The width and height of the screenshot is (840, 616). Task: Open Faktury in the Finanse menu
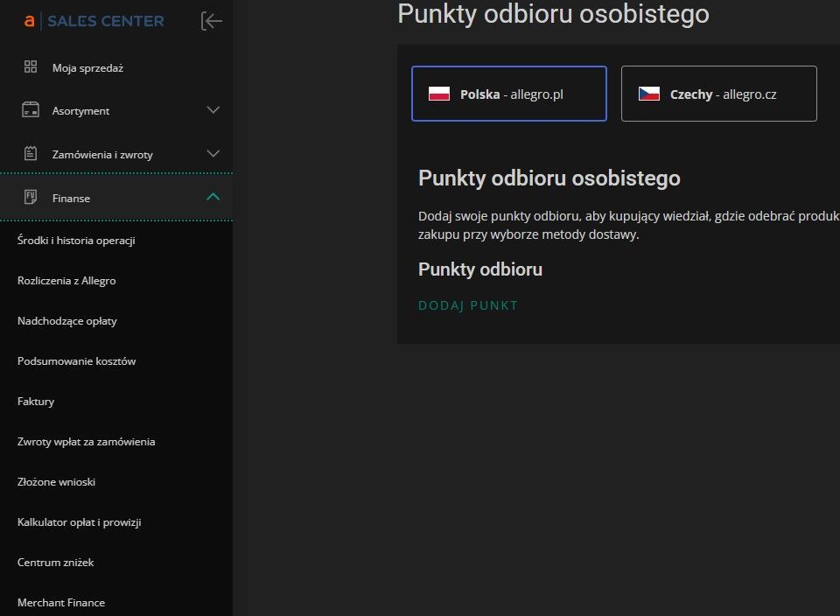point(36,402)
